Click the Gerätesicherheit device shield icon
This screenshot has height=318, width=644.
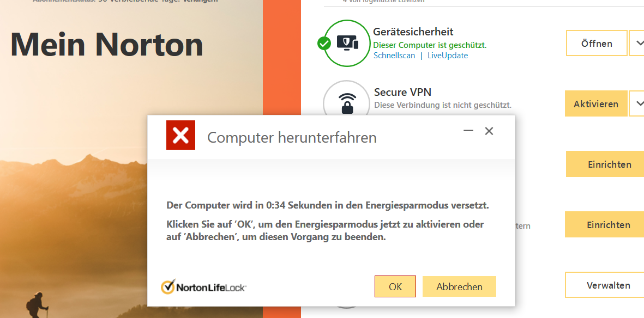pyautogui.click(x=347, y=42)
